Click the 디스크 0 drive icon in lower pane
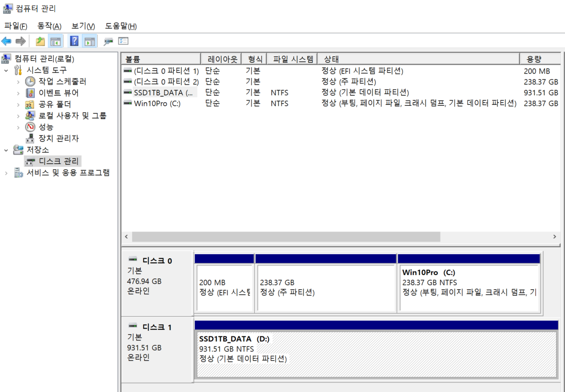Screen dimensions: 565x392 133,260
